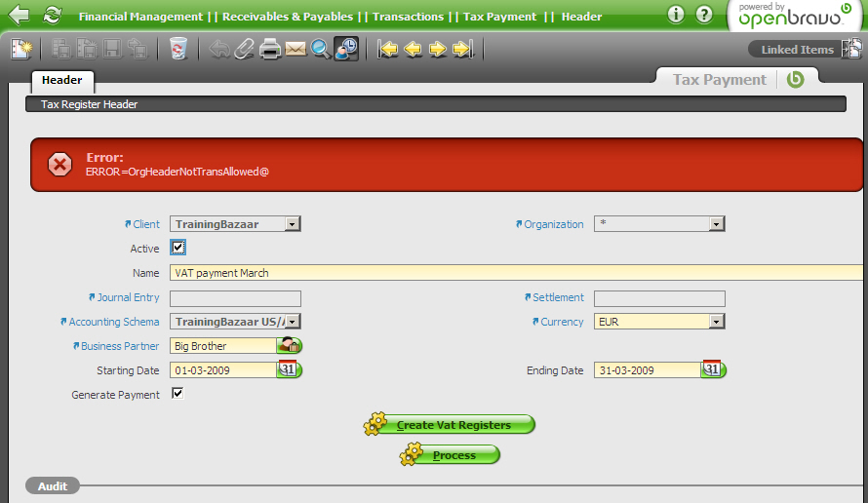The width and height of the screenshot is (868, 503).
Task: Open the Organization dropdown
Action: tap(716, 224)
